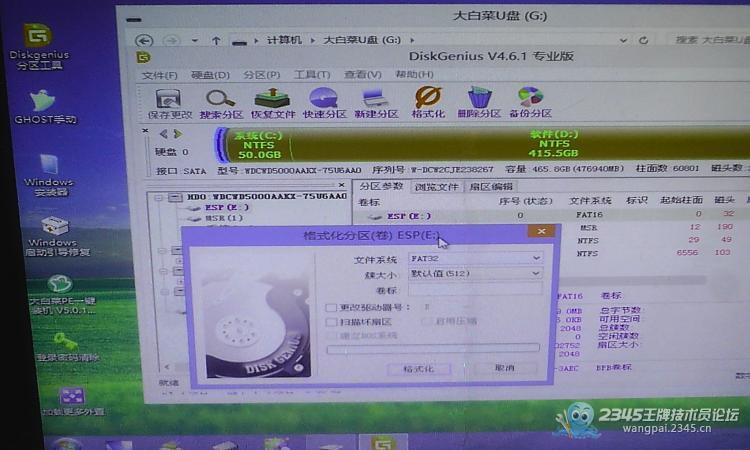Click the 备份分区 pie chart icon
750x450 pixels.
[x=530, y=103]
